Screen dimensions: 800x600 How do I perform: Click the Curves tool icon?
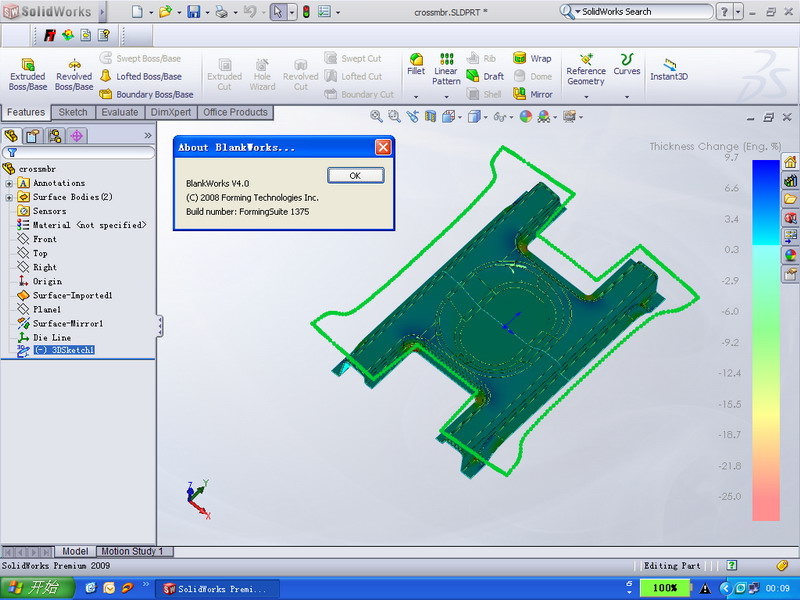point(627,59)
